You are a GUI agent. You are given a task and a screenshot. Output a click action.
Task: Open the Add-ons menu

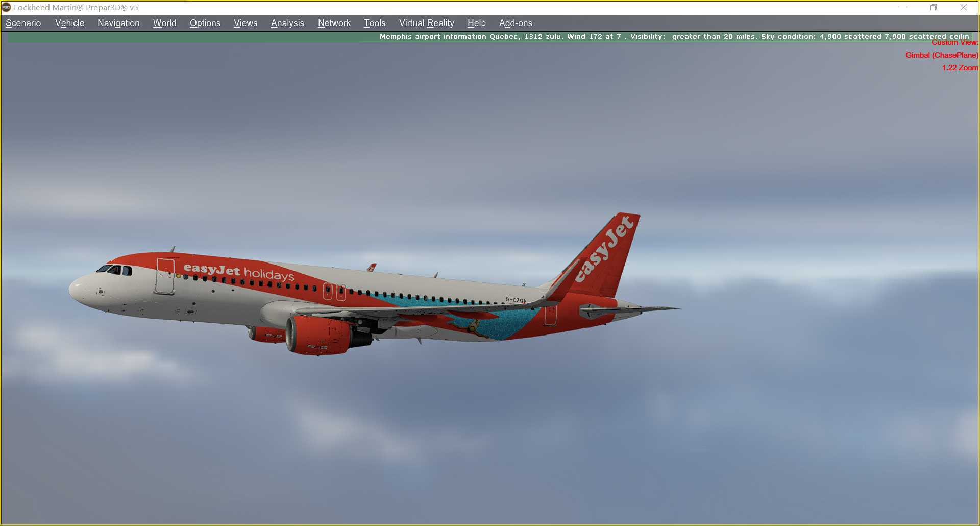tap(516, 23)
